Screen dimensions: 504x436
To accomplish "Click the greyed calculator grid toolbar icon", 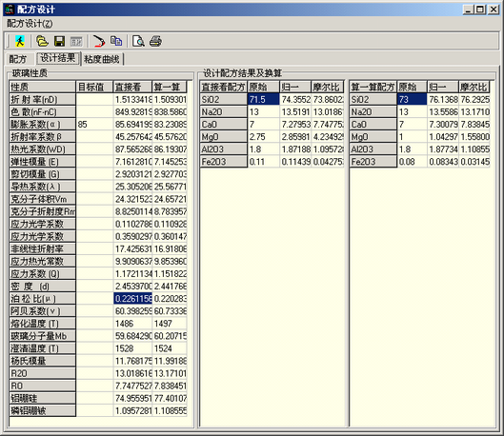I will (x=76, y=41).
